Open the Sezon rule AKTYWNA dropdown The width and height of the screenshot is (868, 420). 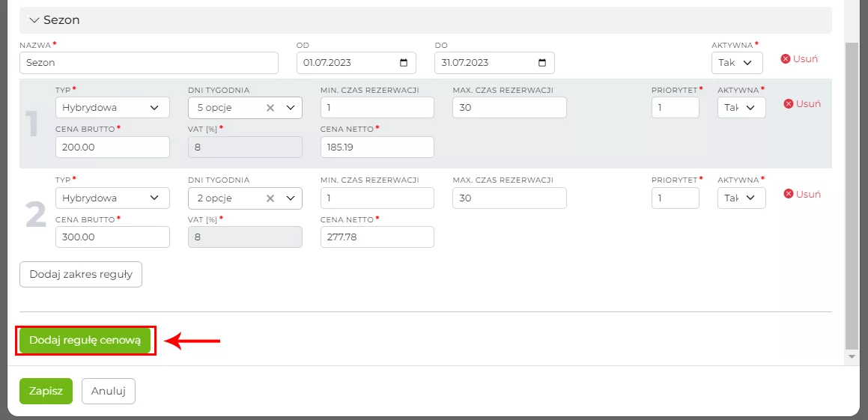click(x=736, y=63)
